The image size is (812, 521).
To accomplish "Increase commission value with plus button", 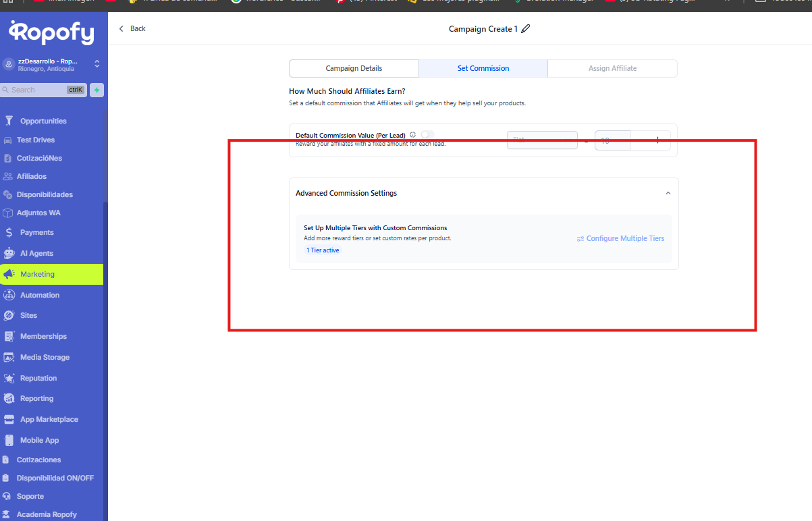I will click(657, 140).
